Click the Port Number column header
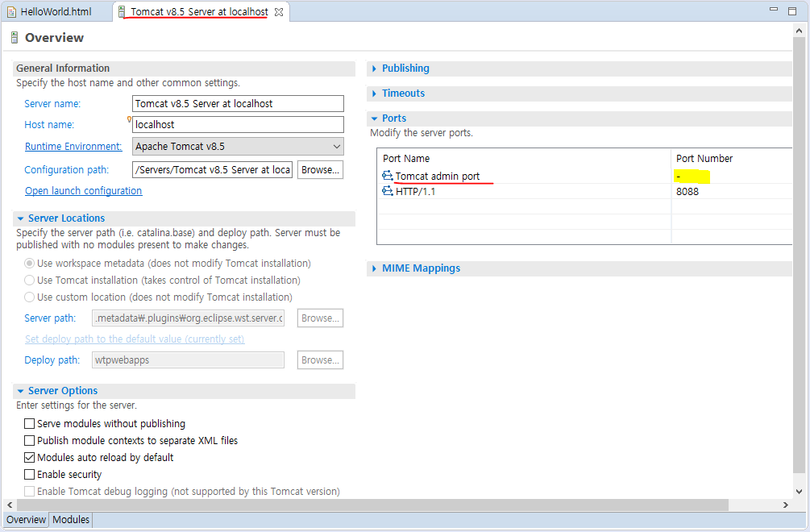 [x=732, y=159]
